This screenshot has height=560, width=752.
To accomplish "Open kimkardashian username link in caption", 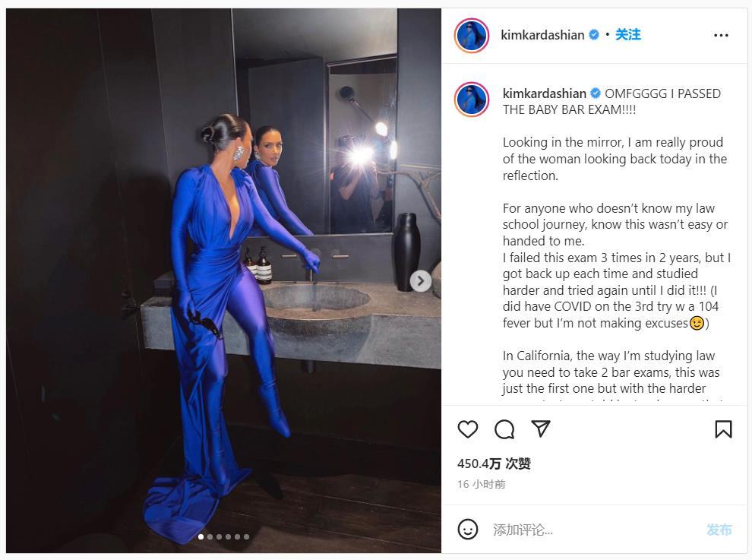I will (x=545, y=93).
